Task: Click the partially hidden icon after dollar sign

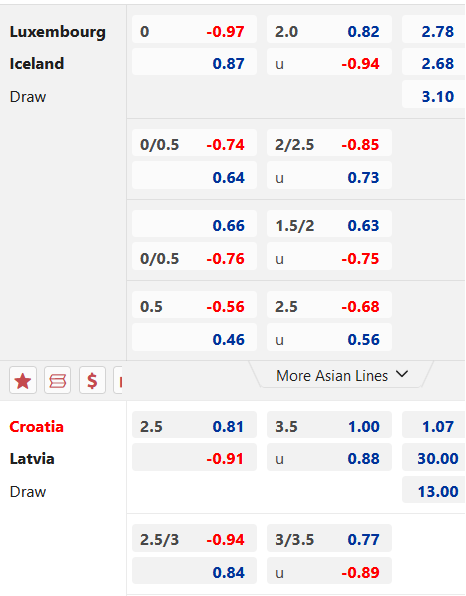Action: 118,380
